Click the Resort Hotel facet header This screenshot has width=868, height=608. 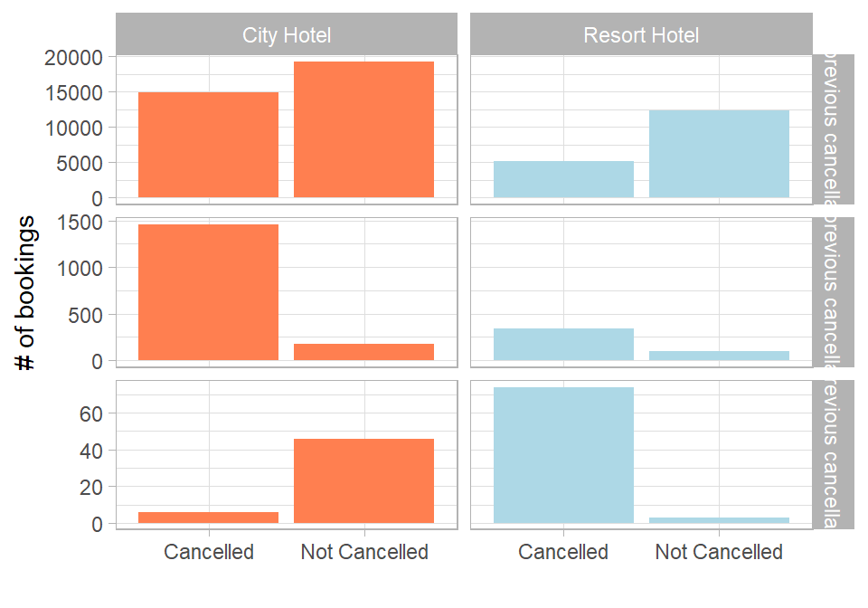(641, 35)
